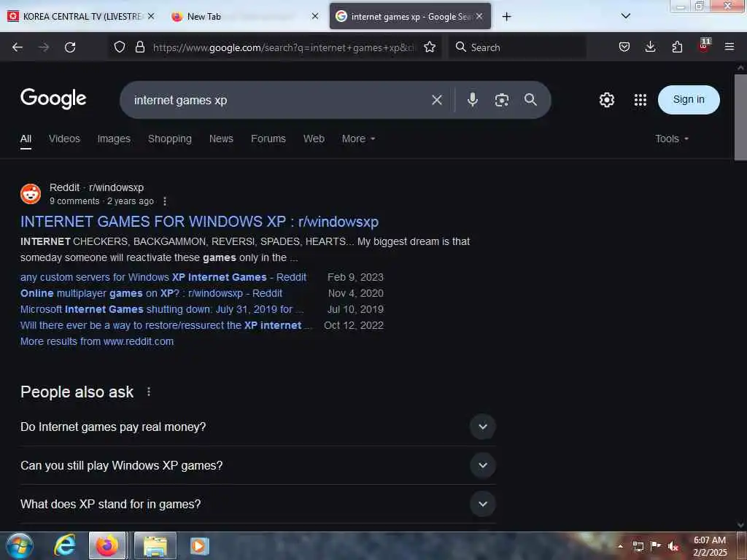This screenshot has width=747, height=560.
Task: Click the Google logo
Action: (53, 98)
